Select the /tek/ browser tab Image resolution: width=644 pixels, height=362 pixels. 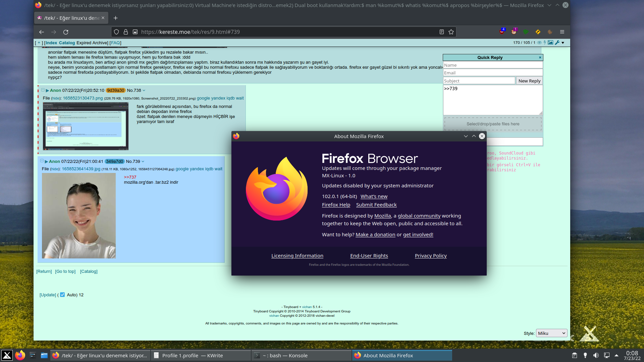71,18
